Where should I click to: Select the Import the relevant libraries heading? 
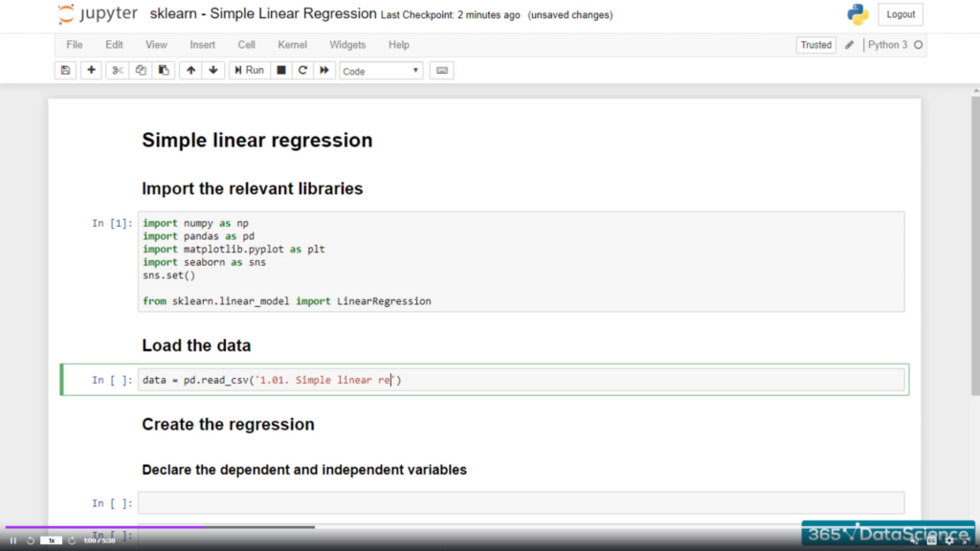click(x=253, y=188)
